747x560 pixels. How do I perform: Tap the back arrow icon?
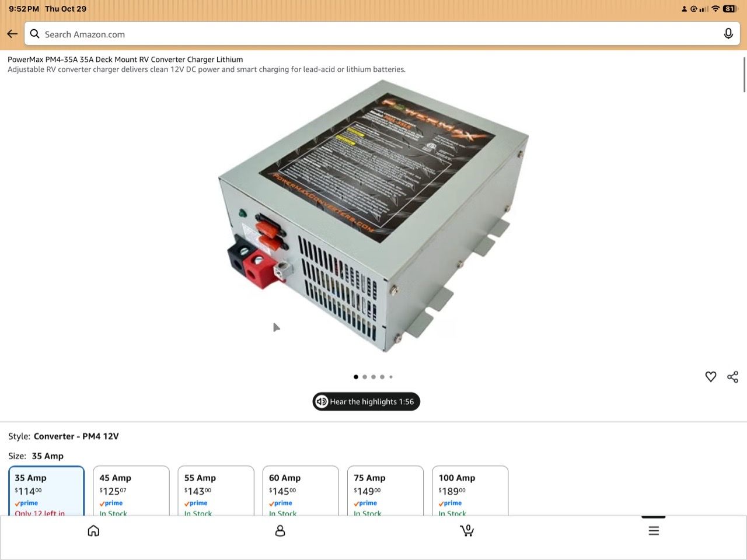[x=12, y=34]
